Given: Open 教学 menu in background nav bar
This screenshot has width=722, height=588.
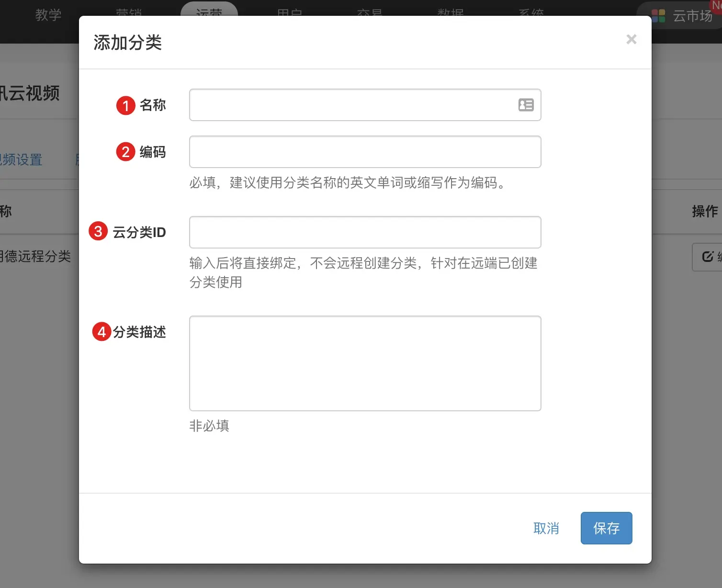Looking at the screenshot, I should 48,14.
